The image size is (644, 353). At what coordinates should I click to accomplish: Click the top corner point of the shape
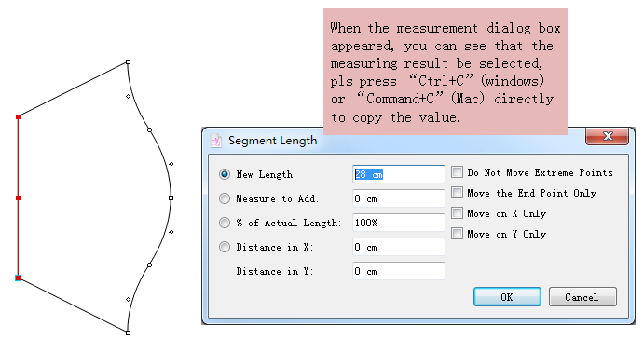click(x=128, y=62)
